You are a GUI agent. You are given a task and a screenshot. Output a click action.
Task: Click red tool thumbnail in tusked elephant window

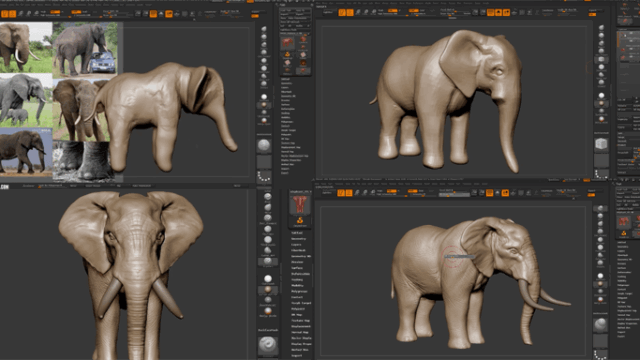coord(624,221)
